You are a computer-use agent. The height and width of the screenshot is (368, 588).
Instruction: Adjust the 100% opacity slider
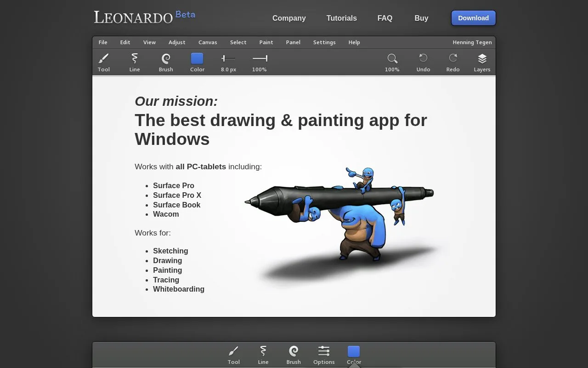coord(260,58)
